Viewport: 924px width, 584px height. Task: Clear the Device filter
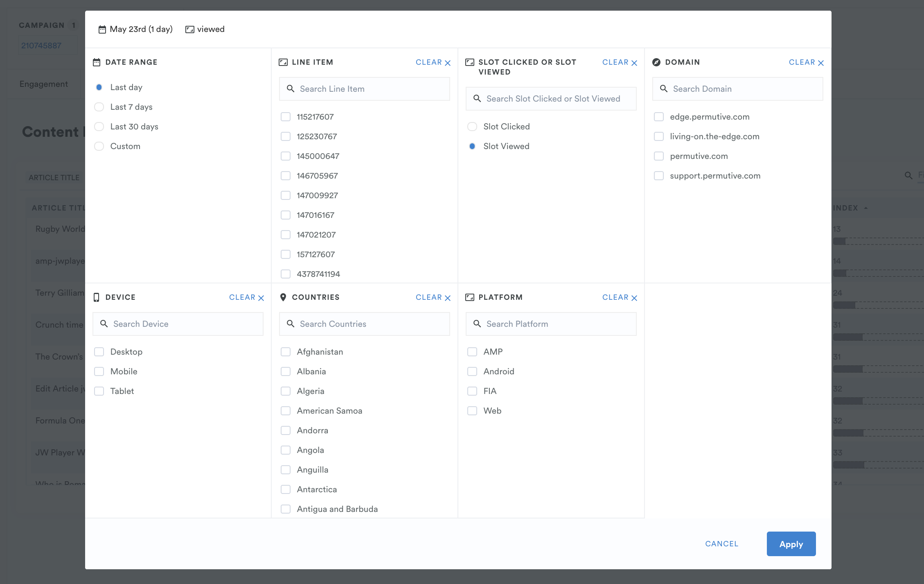246,297
